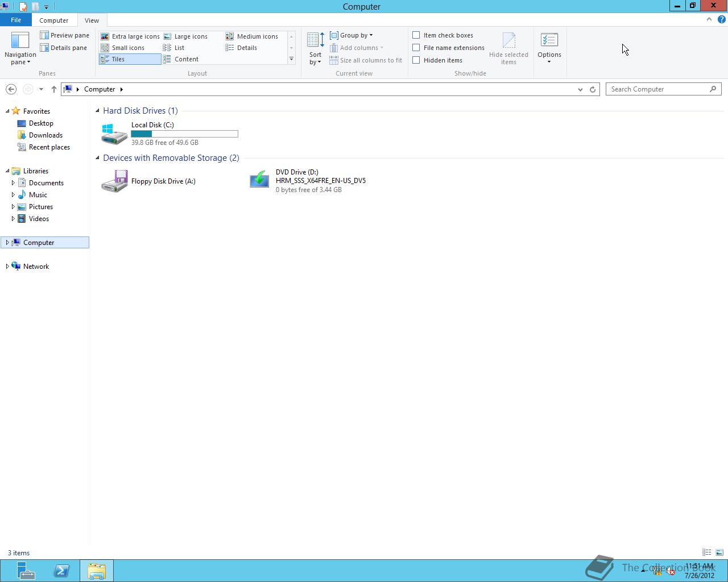The width and height of the screenshot is (728, 582).
Task: Collapse the Favorites tree node
Action: pos(7,111)
